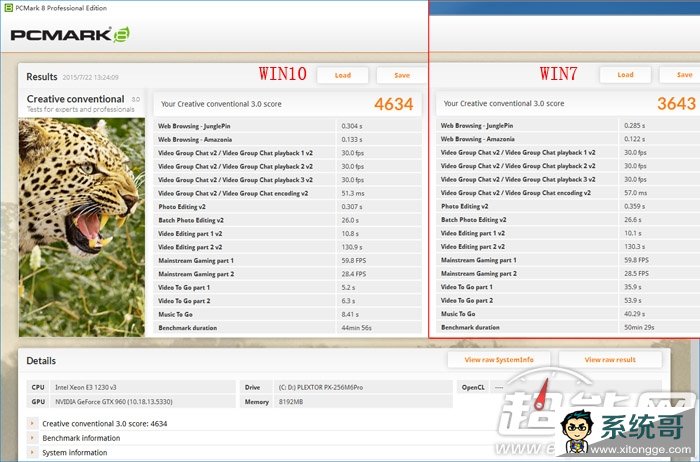Open View raw SystemInfo
Image resolution: width=700 pixels, height=462 pixels.
point(499,360)
